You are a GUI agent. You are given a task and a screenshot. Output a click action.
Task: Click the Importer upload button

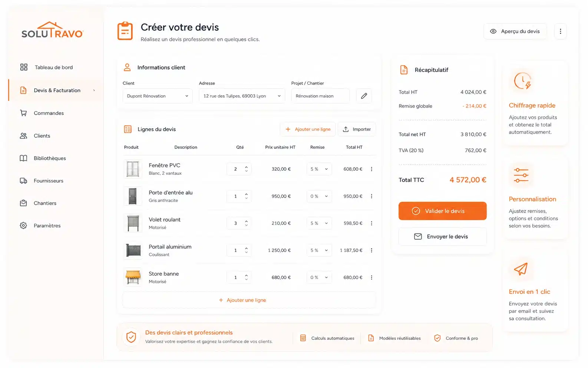pyautogui.click(x=357, y=129)
